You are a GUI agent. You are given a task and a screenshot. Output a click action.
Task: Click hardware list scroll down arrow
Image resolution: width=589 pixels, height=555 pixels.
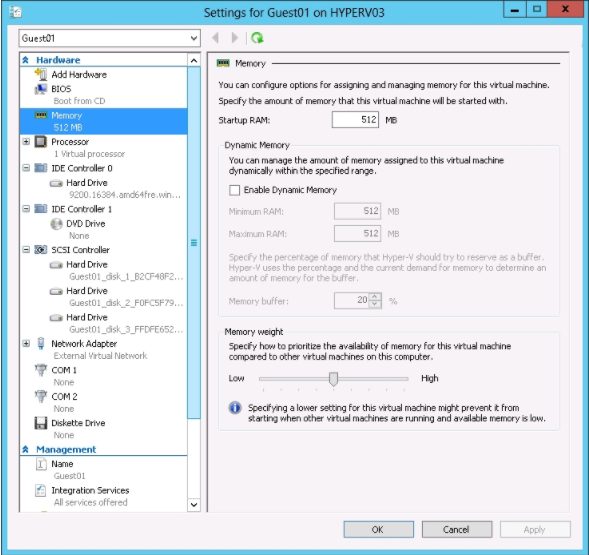point(194,505)
